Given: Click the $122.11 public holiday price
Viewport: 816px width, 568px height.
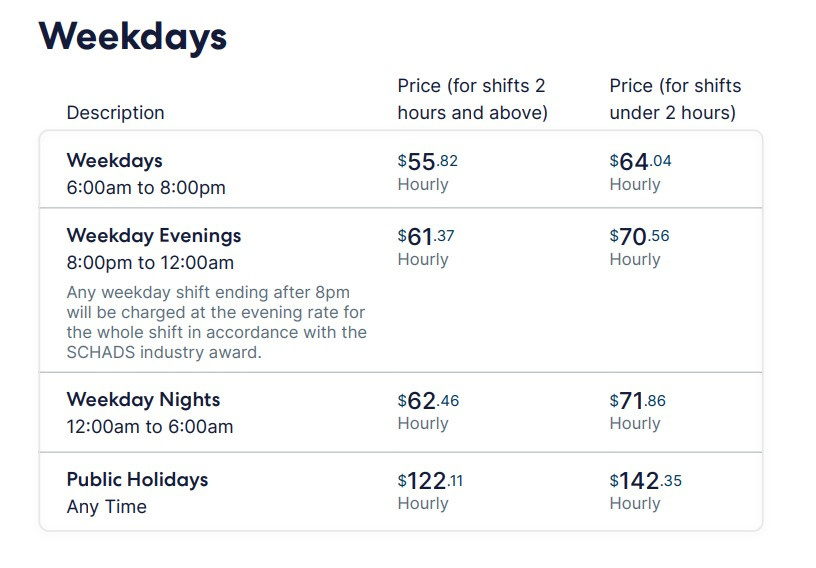Looking at the screenshot, I should pyautogui.click(x=431, y=481).
